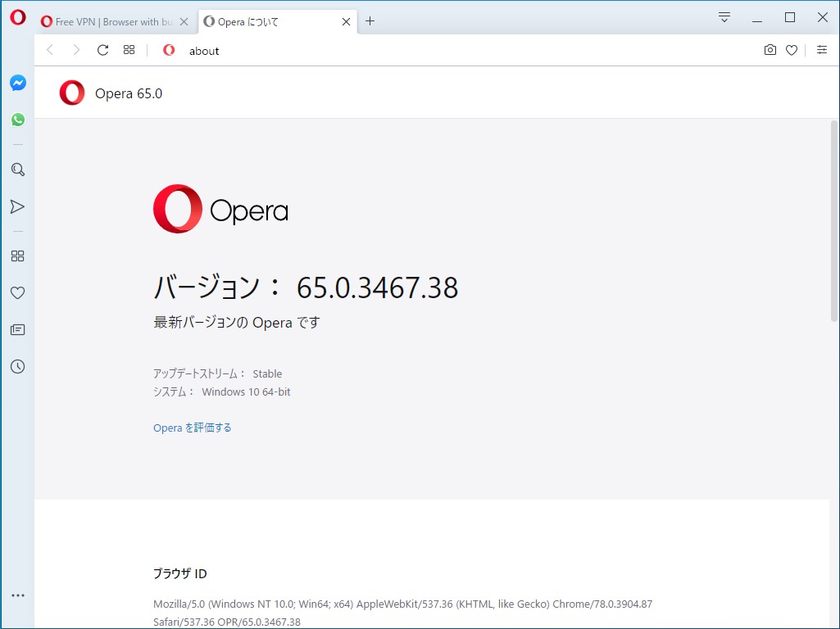The width and height of the screenshot is (840, 629).
Task: Open Speed Dial grid icon beside reload
Action: (129, 50)
